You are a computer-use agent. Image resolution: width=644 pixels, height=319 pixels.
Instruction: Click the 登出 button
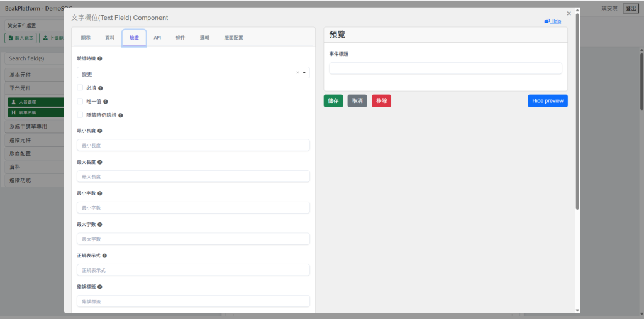631,8
